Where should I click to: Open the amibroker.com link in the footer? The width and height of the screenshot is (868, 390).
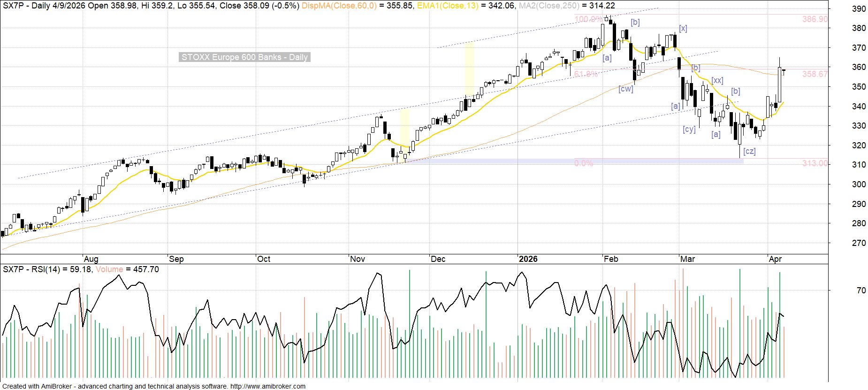pos(267,386)
